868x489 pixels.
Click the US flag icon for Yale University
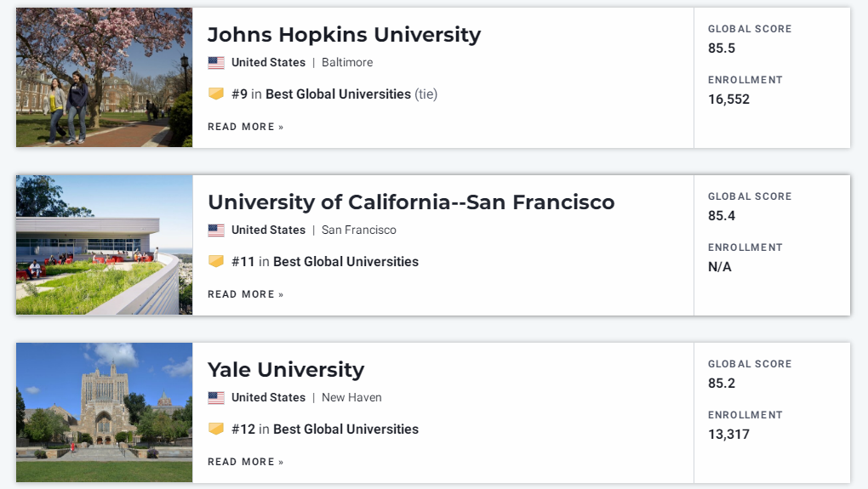click(216, 398)
